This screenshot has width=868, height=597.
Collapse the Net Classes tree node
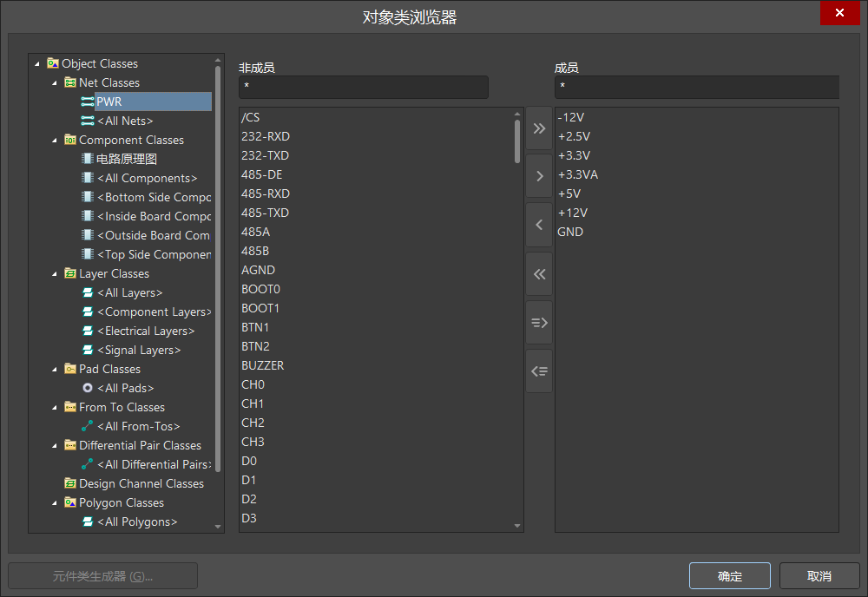(55, 83)
